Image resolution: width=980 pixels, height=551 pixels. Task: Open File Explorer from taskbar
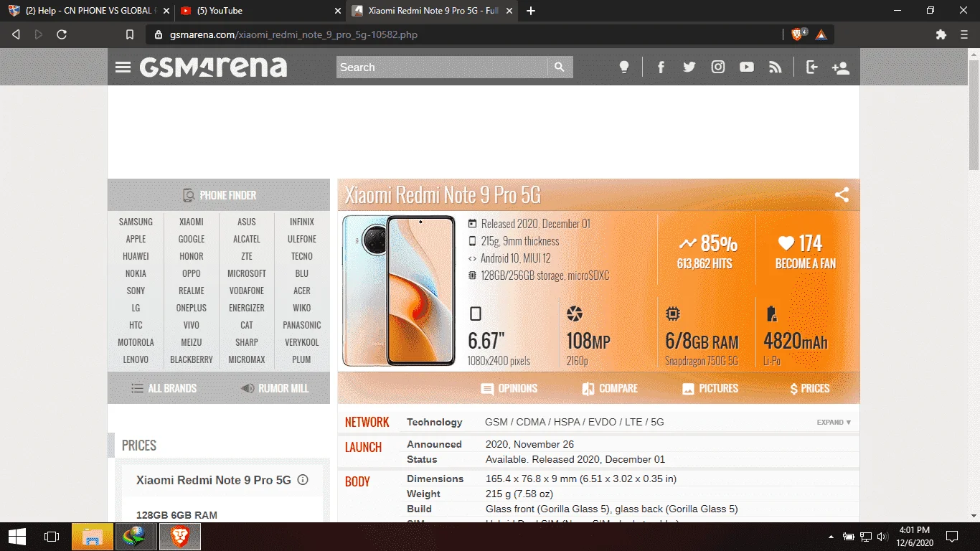tap(93, 537)
